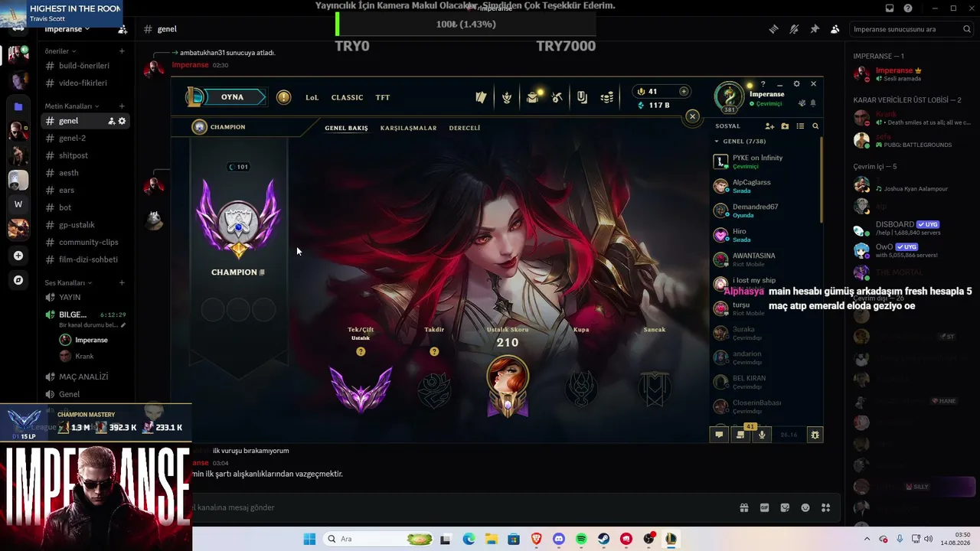Open the Store coins icon
This screenshot has width=980, height=551.
coord(607,97)
